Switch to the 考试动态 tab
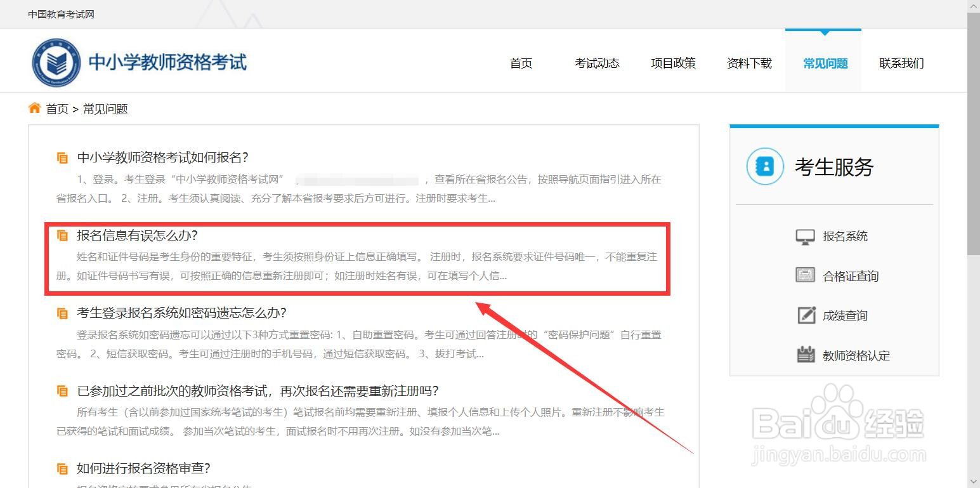 click(596, 63)
